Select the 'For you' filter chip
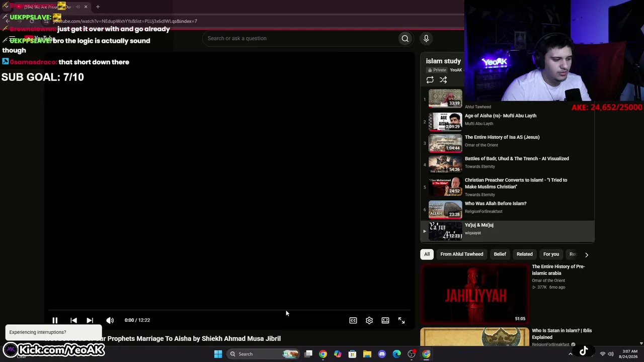This screenshot has width=644, height=362. tap(551, 254)
